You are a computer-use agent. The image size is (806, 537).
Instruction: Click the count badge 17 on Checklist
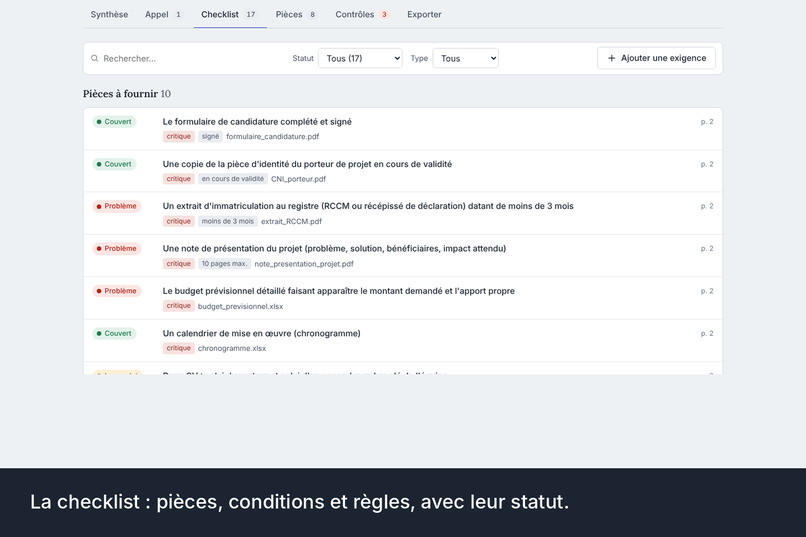tap(250, 14)
